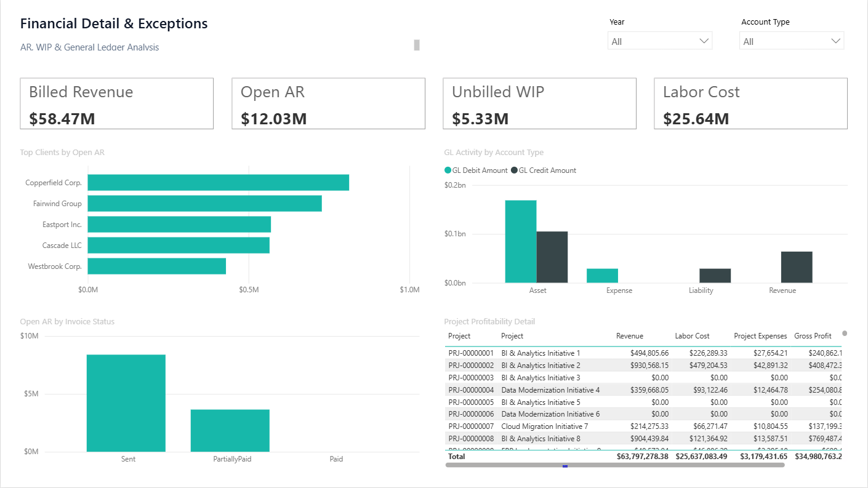Sort table by Gross Profit column header
The height and width of the screenshot is (488, 868).
coord(813,336)
